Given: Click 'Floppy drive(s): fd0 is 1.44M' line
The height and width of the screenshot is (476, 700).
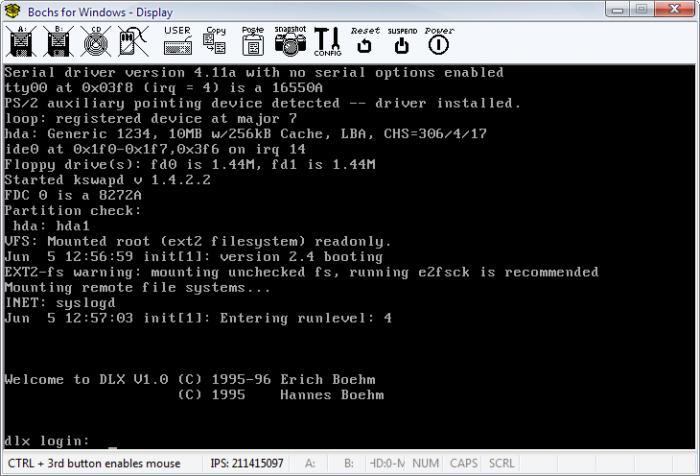Looking at the screenshot, I should [x=190, y=165].
